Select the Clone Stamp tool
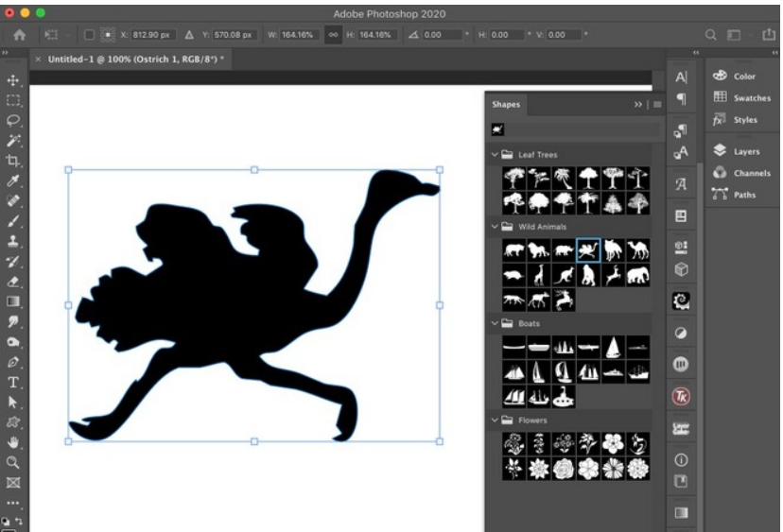The image size is (783, 532). [x=13, y=241]
